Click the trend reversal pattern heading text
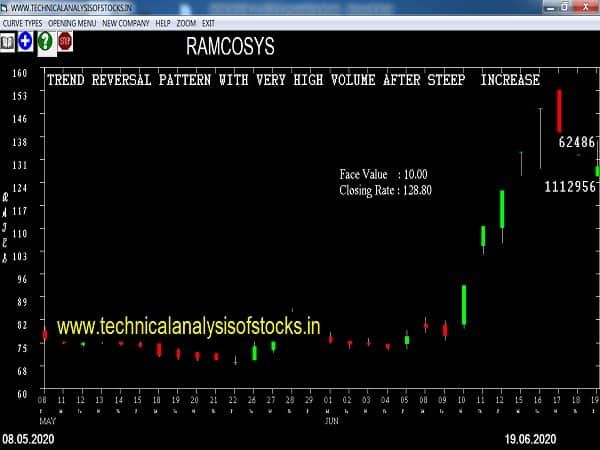This screenshot has width=600, height=450. (x=293, y=80)
